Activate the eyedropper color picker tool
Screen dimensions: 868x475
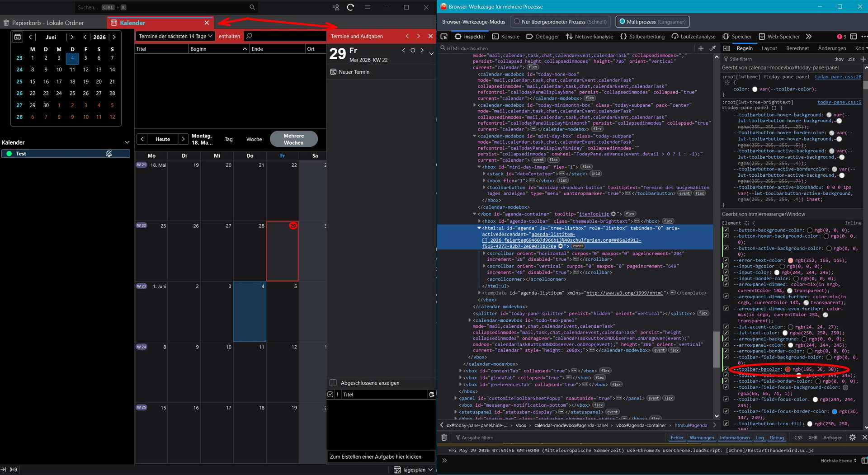(713, 48)
